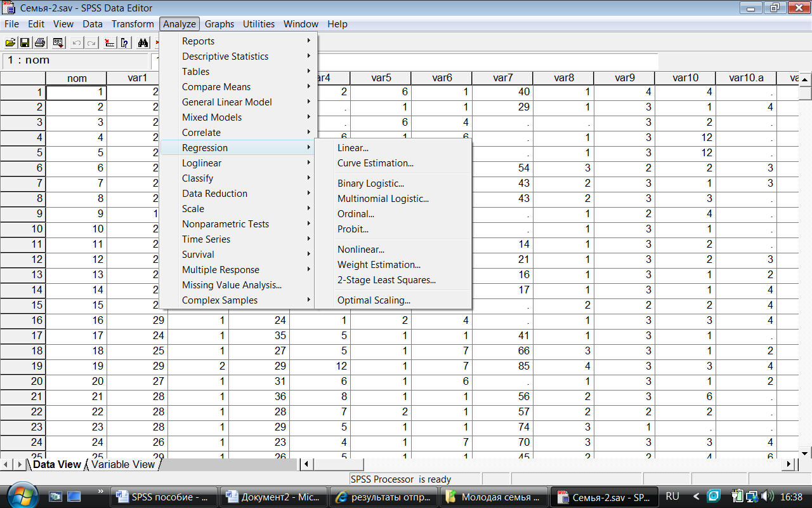The image size is (812, 508).
Task: Expand the Multiple Response submenu
Action: tap(238, 270)
